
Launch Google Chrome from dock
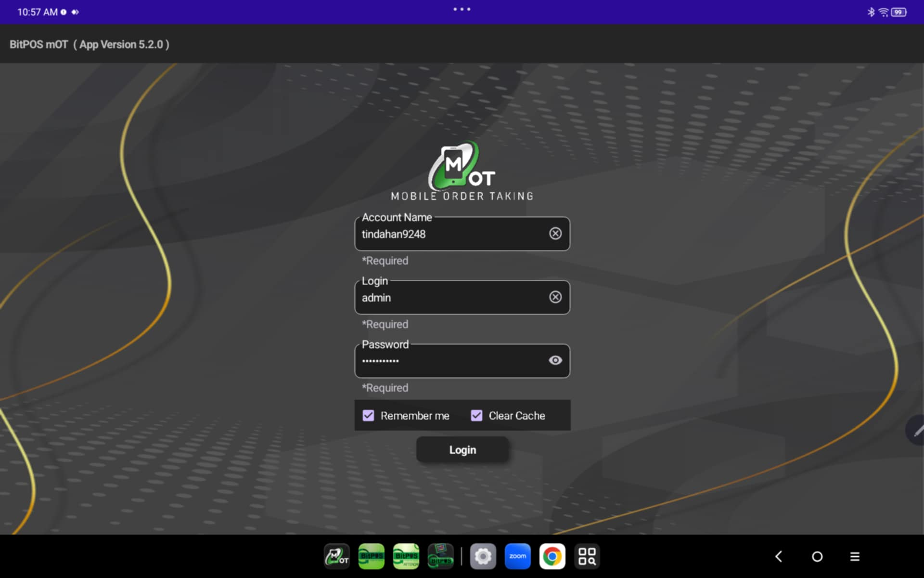pyautogui.click(x=552, y=556)
